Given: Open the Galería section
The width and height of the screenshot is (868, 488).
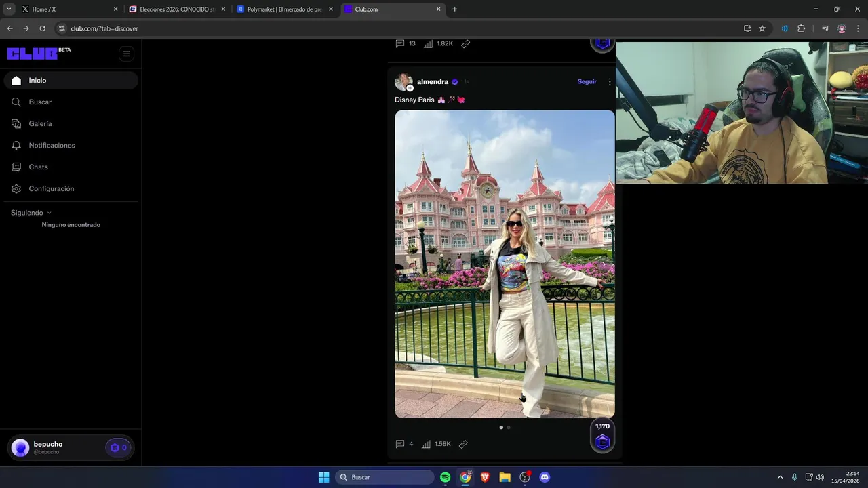Looking at the screenshot, I should click(x=71, y=123).
